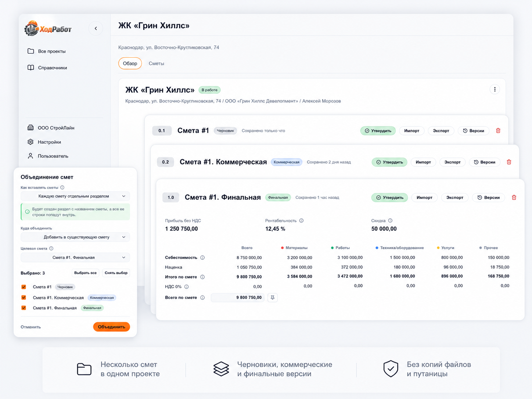Click Экспорт for Смета #1. Финальная
532x399 pixels.
tap(455, 198)
